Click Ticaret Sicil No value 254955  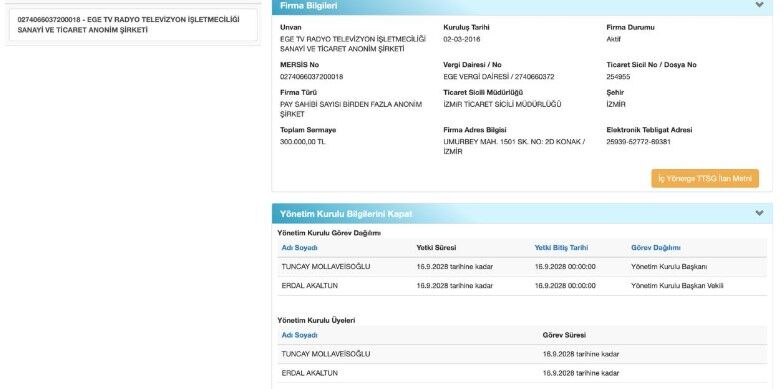(x=618, y=77)
